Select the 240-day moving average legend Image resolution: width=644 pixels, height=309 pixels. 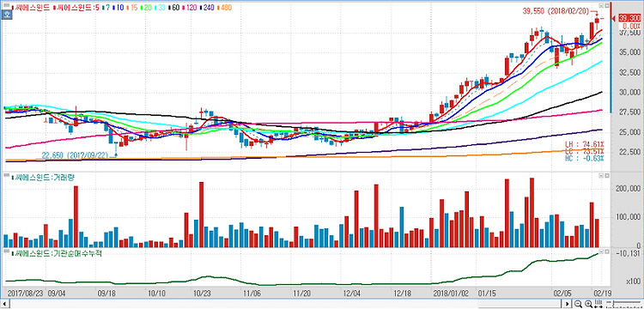tap(208, 8)
